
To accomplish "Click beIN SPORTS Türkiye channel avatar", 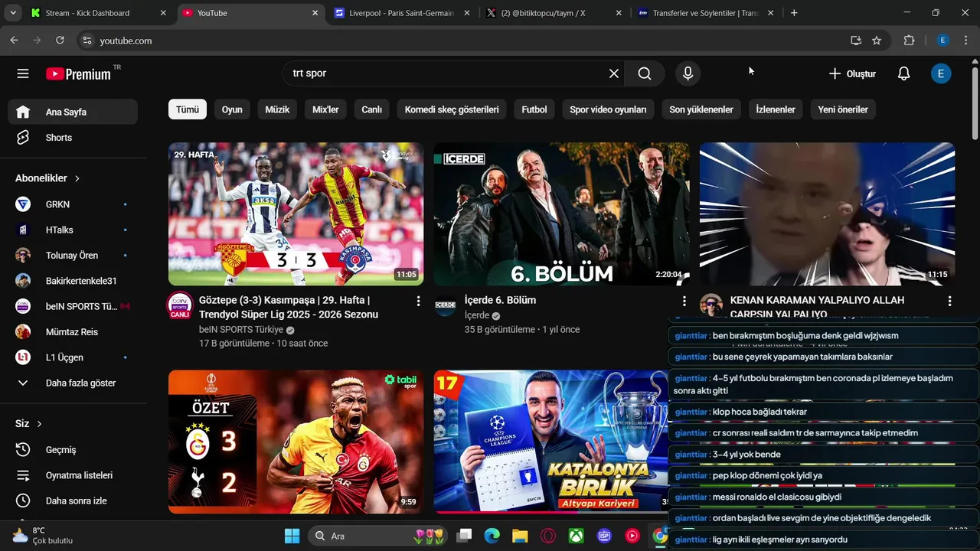I will 180,305.
